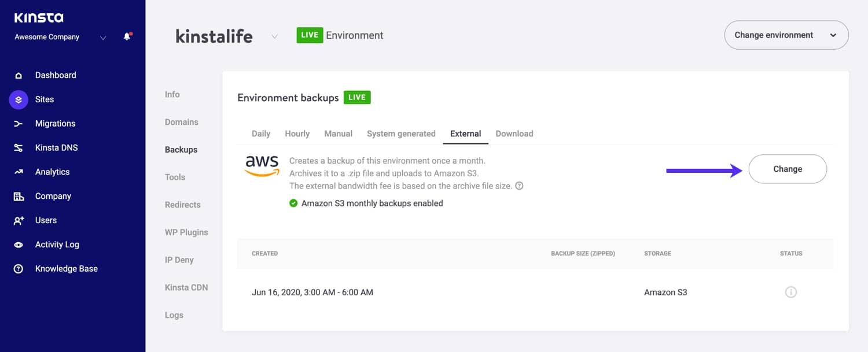Expand the kinstalife site switcher chevron
This screenshot has height=352, width=868.
tap(274, 36)
